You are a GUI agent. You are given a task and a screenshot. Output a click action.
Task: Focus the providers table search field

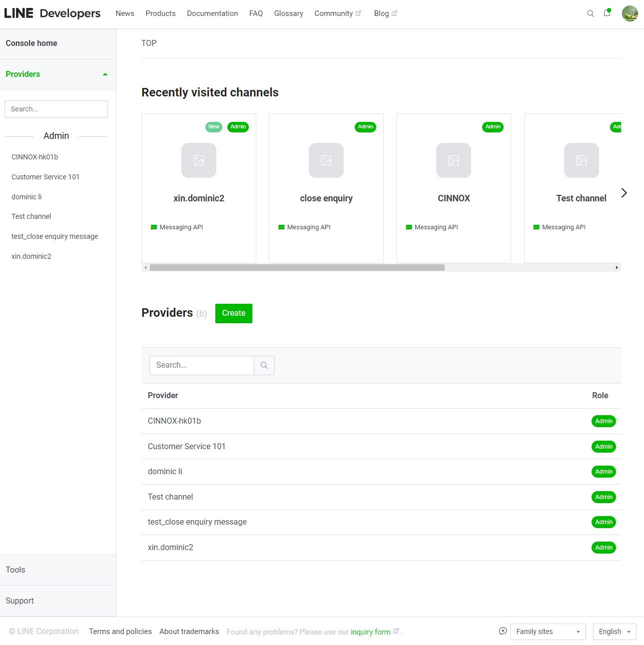[202, 365]
